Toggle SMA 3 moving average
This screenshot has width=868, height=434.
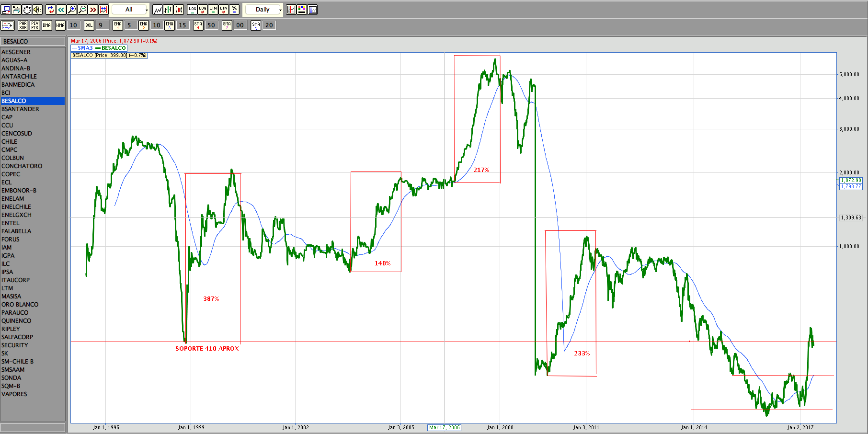point(256,25)
